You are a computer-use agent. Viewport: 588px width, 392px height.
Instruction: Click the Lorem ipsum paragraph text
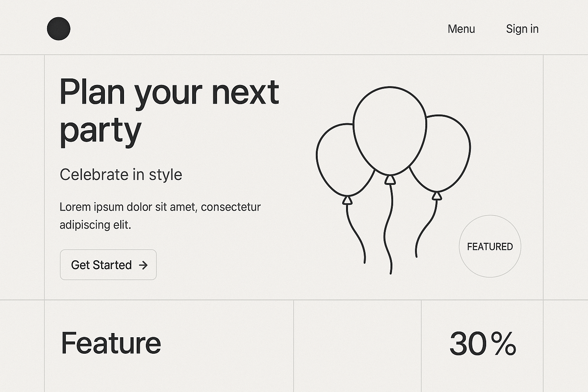coord(160,216)
